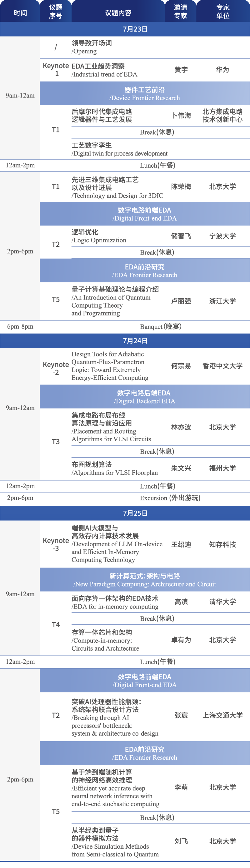Viewport: 250px width, 868px height.
Task: Click speaker name 黄宇
Action: [x=181, y=70]
